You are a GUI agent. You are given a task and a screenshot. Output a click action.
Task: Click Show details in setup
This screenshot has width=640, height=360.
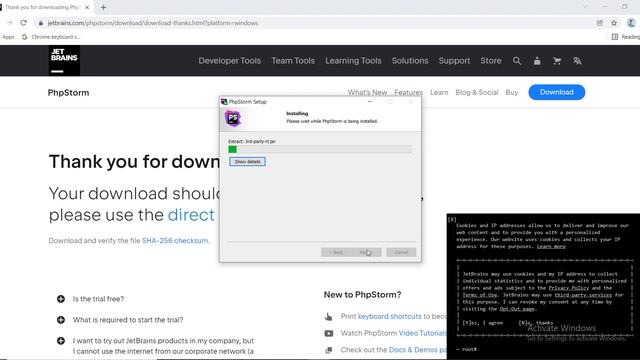click(247, 162)
